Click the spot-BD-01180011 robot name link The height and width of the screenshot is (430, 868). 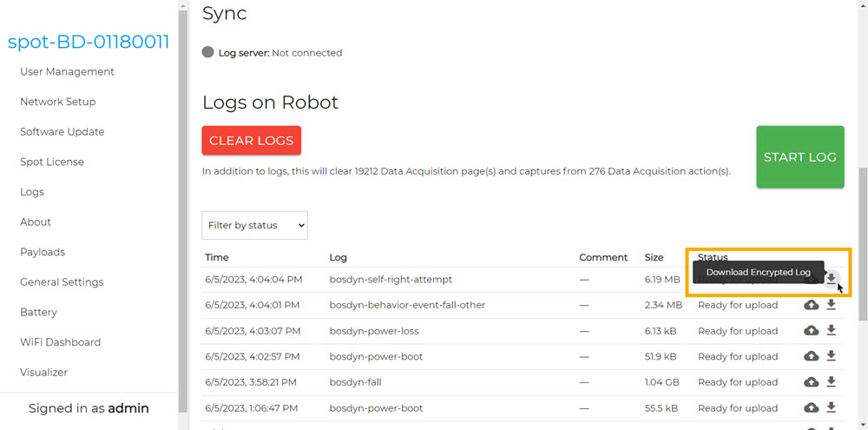pyautogui.click(x=89, y=42)
